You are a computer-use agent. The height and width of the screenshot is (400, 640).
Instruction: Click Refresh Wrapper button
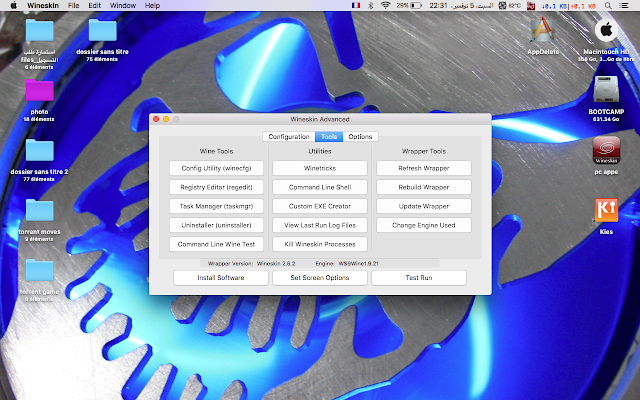(x=424, y=168)
